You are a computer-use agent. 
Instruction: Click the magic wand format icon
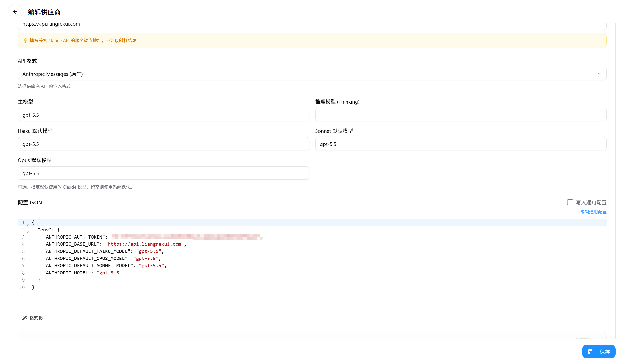point(25,318)
